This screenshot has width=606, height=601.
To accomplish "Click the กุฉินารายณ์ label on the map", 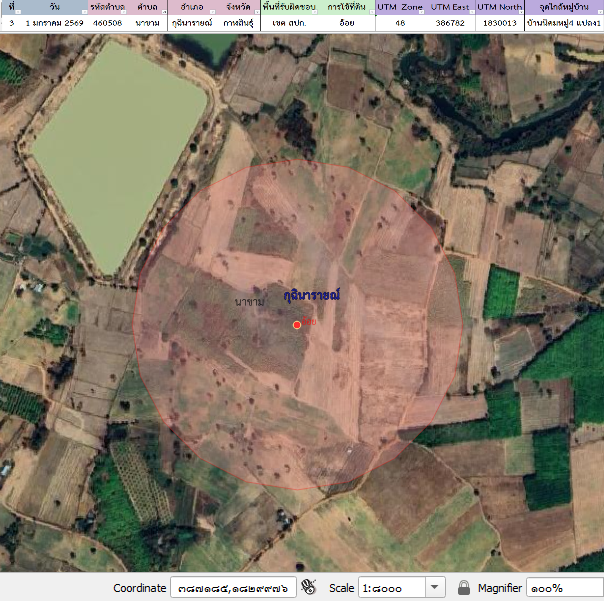I will [312, 296].
